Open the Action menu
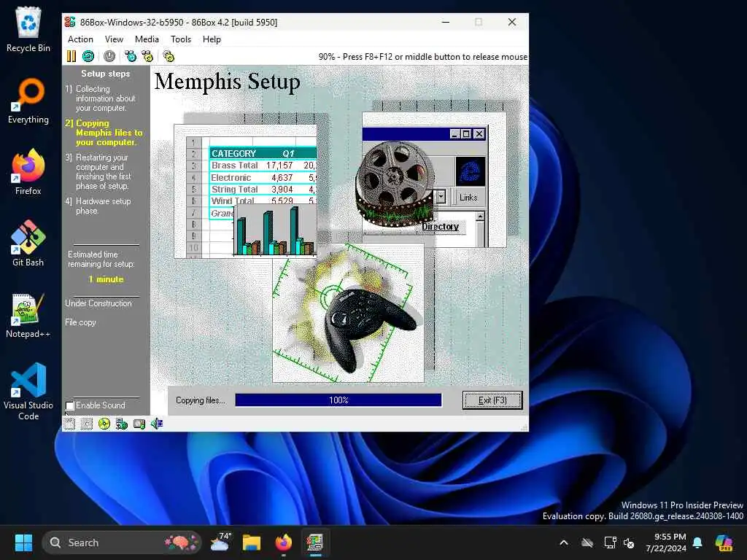 [80, 39]
